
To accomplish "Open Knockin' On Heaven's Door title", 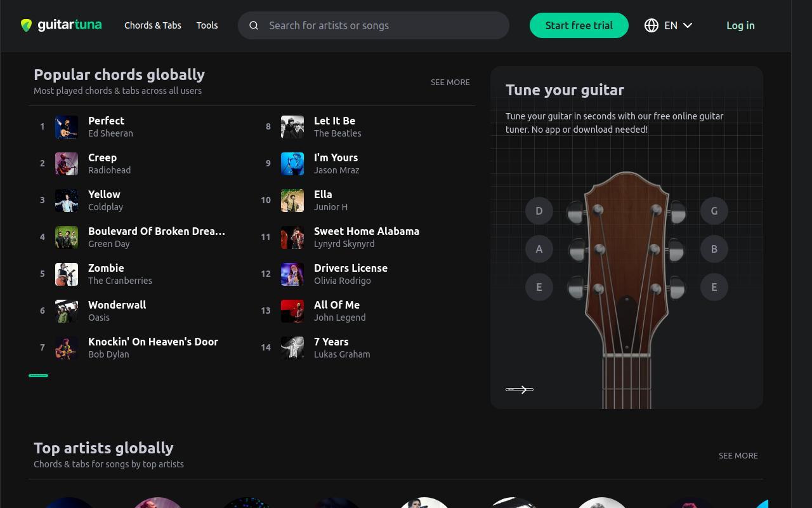I will (x=153, y=342).
